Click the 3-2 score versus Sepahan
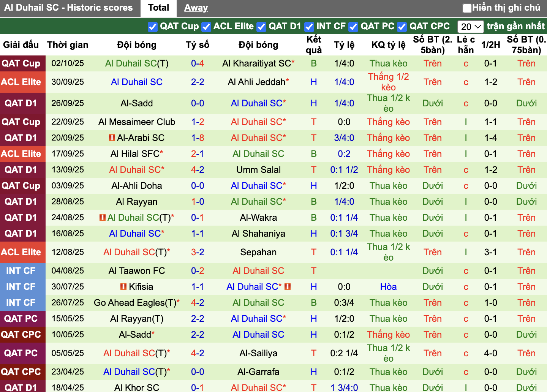 [198, 252]
